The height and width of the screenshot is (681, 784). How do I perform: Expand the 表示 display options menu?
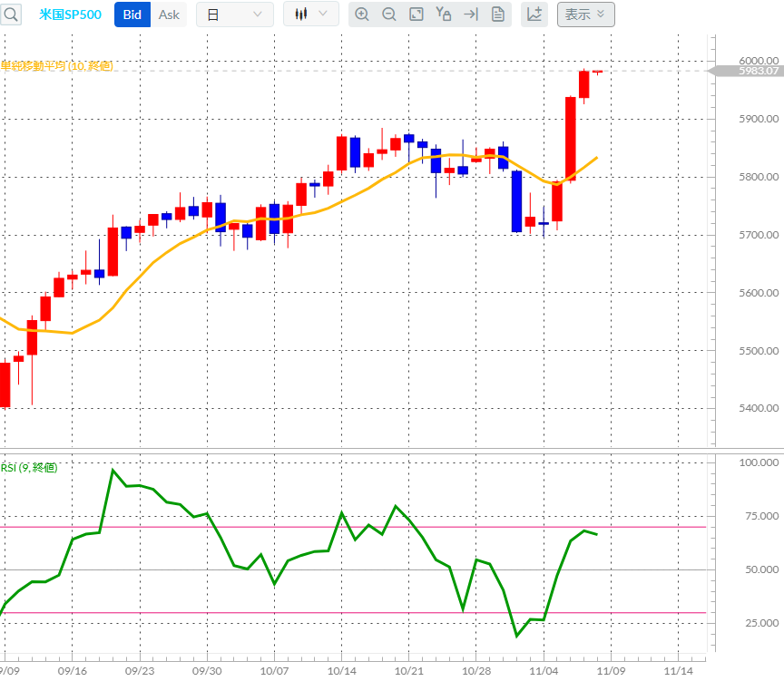585,15
